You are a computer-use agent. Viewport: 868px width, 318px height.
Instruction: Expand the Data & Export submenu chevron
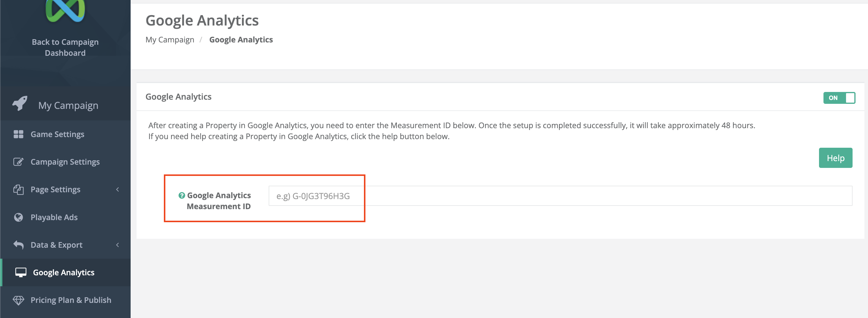[118, 245]
